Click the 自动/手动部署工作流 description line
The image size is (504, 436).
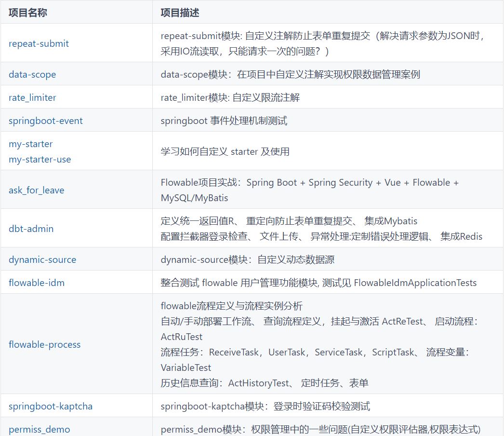click(319, 321)
